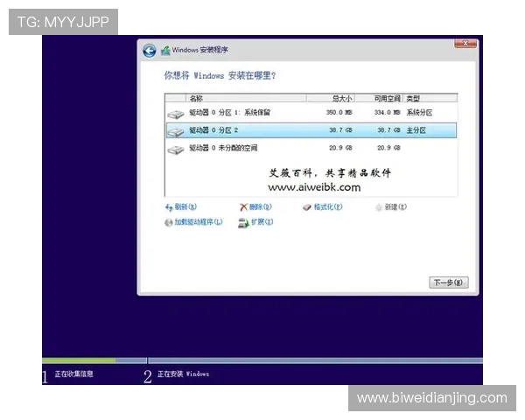Click the 下一步(N) next button
Screen dimensions: 525x420
tap(449, 283)
